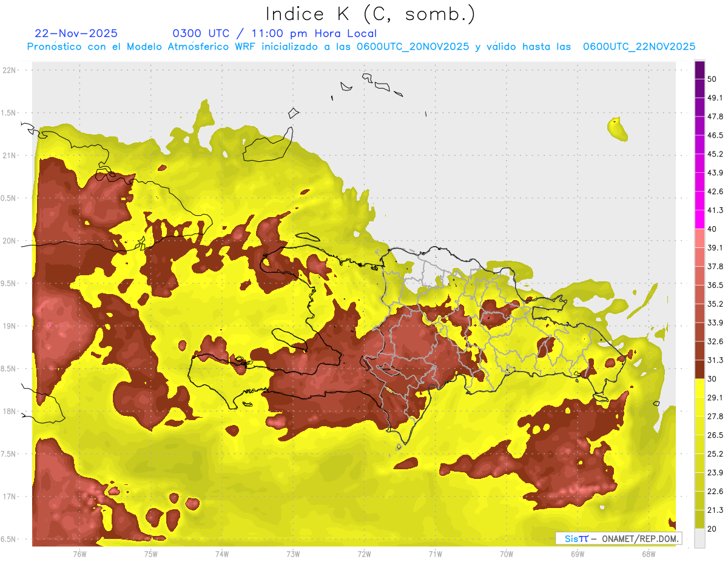Viewport: 728px width, 562px height.
Task: Click "0300 UTC / 11:00 pm Hora Local" time text
Action: (275, 33)
